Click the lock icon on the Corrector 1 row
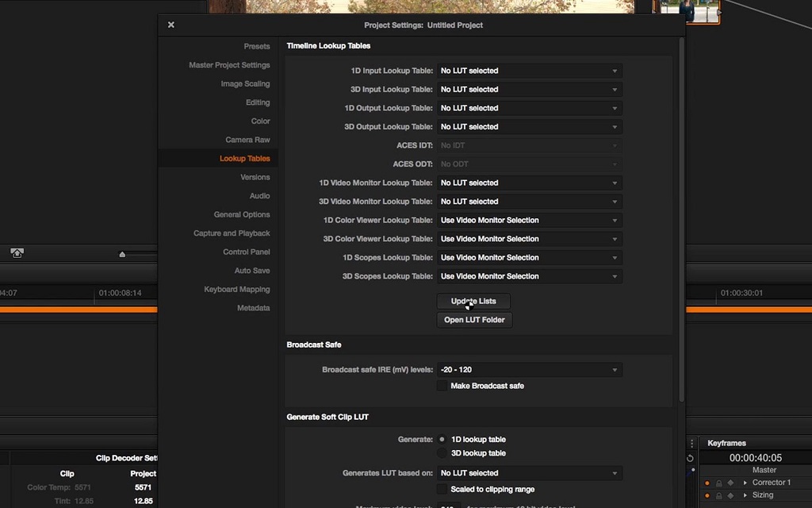The height and width of the screenshot is (508, 812). tap(718, 483)
